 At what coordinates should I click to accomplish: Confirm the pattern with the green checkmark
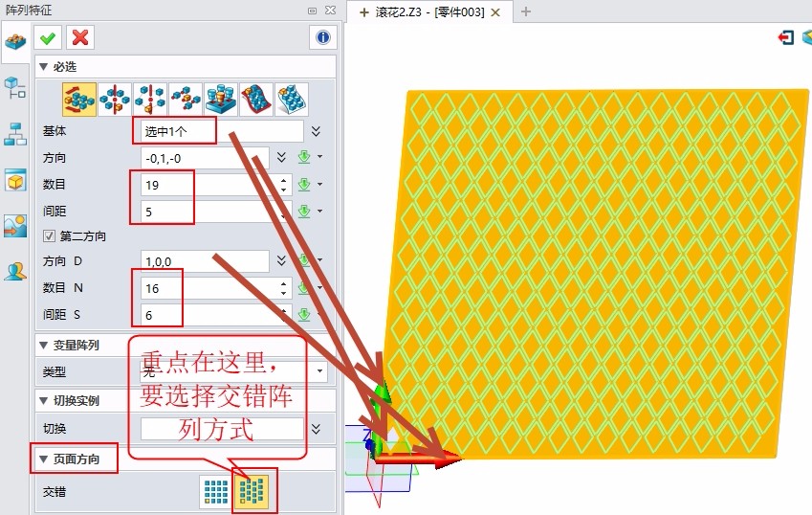(x=48, y=37)
